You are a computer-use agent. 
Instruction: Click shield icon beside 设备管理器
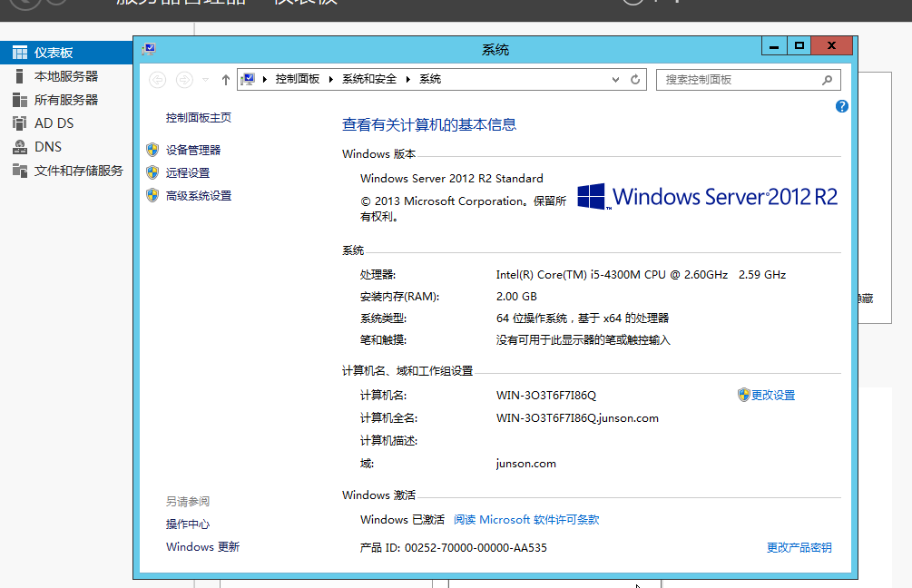(152, 150)
